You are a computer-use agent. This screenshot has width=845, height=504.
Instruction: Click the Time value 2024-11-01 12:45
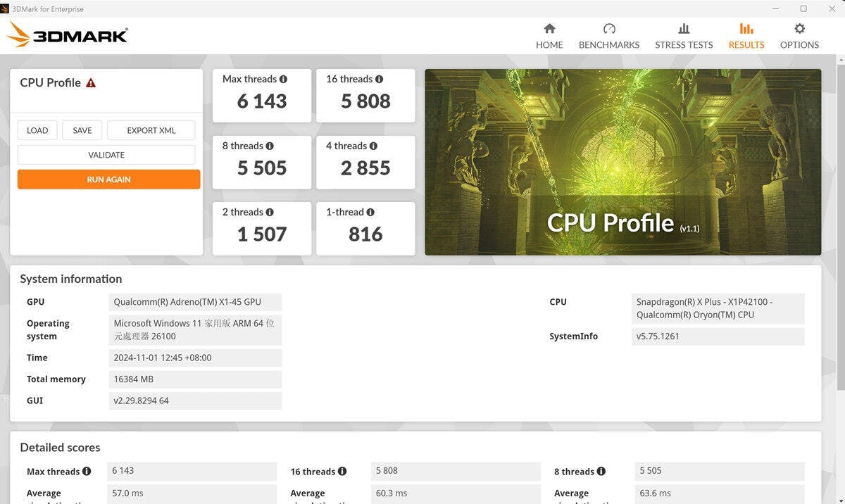195,358
